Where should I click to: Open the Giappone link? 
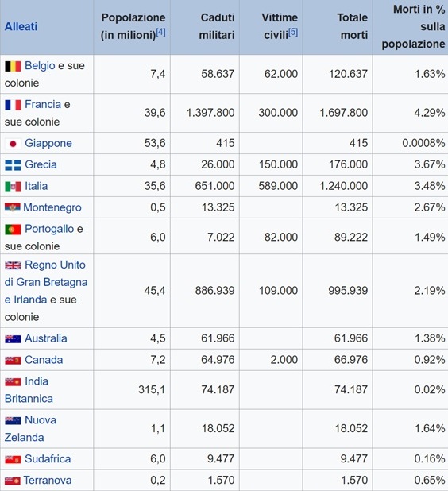48,143
